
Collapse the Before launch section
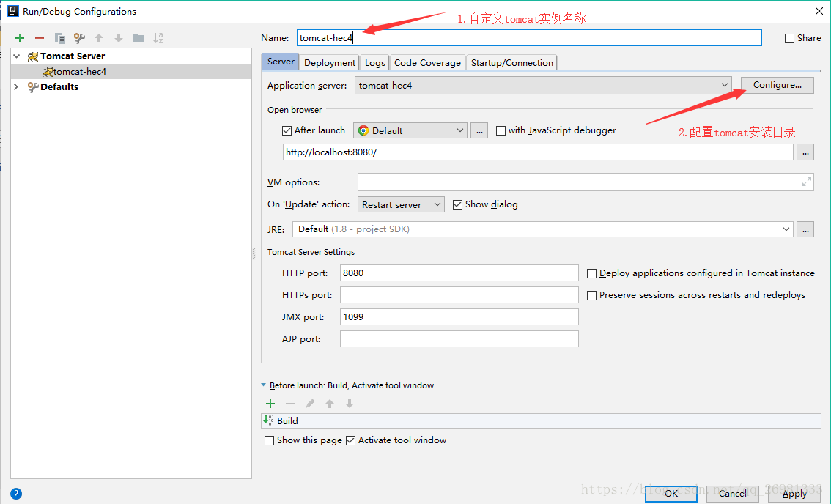(x=263, y=385)
